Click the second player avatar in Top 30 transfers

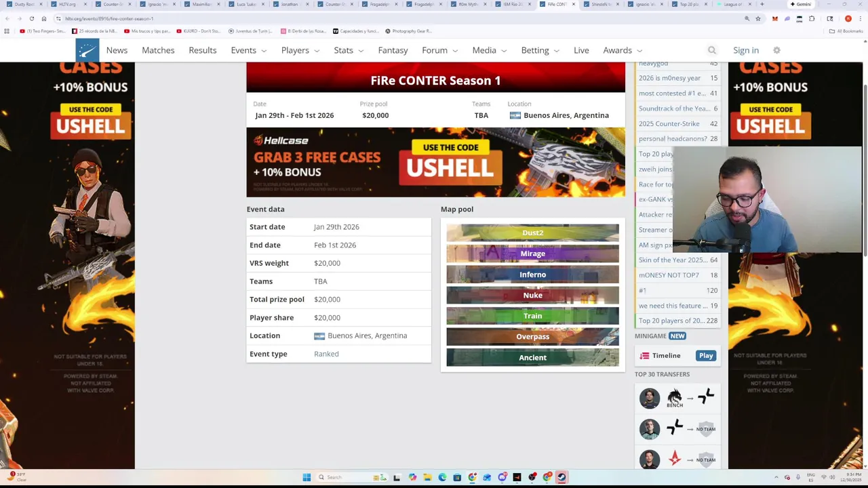[x=649, y=428]
